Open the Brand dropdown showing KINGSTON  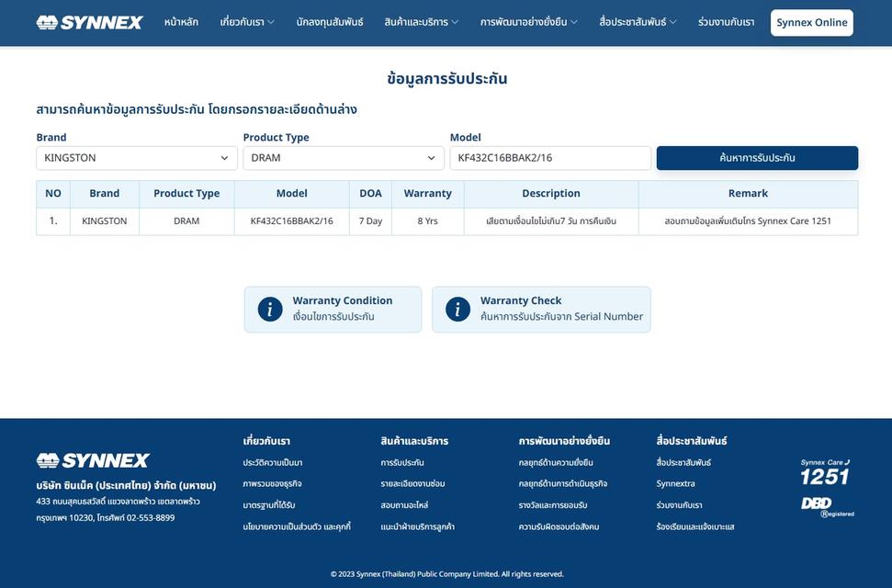[x=137, y=158]
